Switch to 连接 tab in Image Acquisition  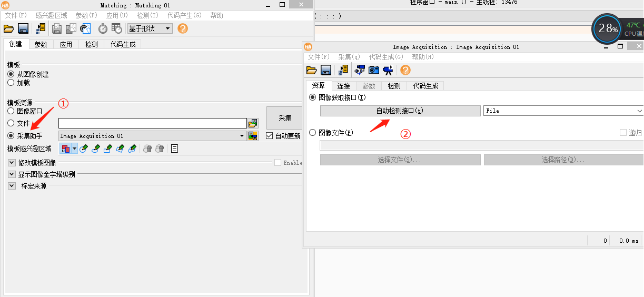click(x=344, y=86)
